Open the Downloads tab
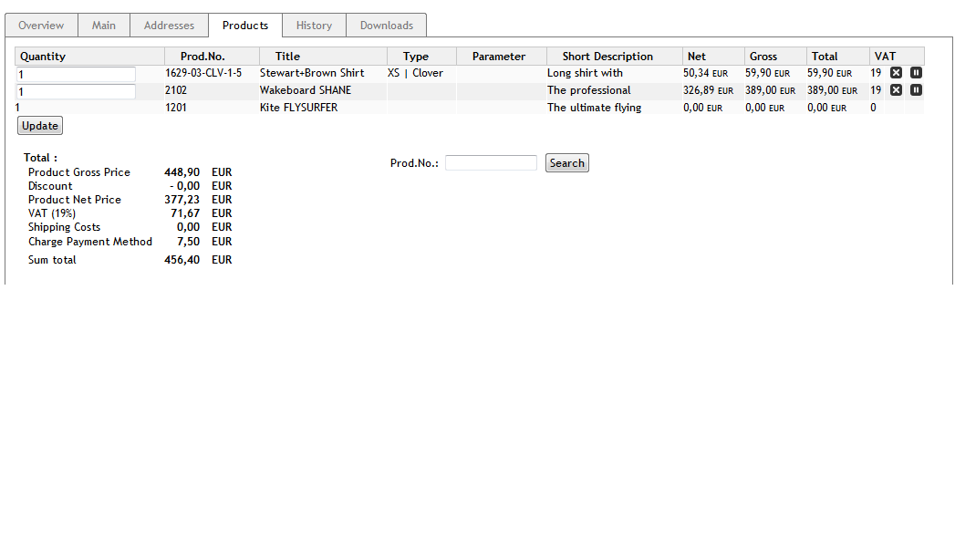The image size is (955, 560). (387, 26)
